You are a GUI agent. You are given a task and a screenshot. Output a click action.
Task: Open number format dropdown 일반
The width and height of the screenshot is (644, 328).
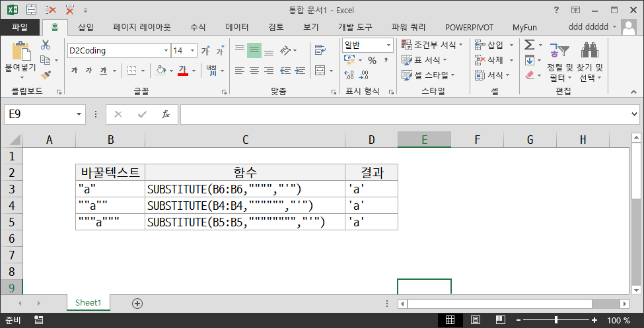pos(388,45)
